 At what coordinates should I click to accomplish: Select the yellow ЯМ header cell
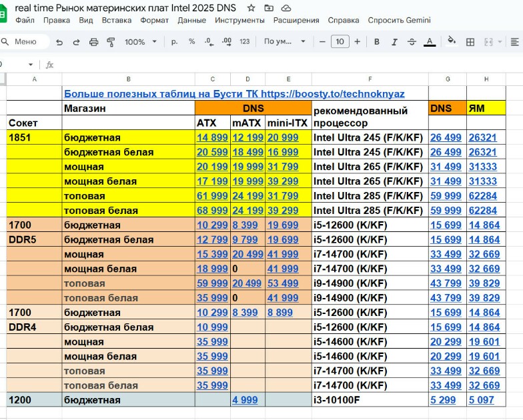(486, 108)
